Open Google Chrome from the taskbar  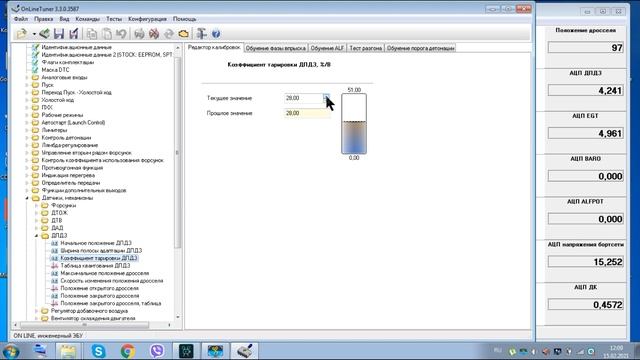(127, 351)
